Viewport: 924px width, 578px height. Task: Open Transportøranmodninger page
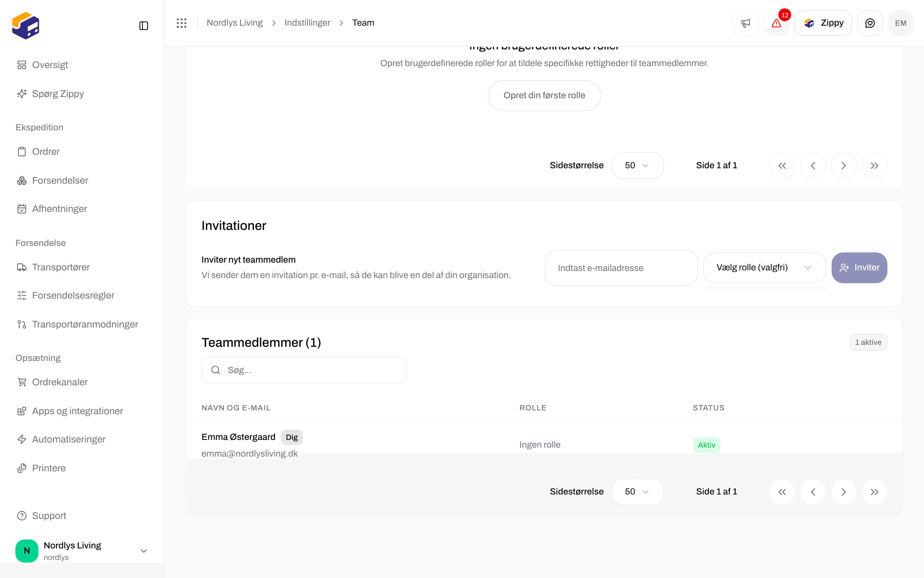tap(82, 324)
